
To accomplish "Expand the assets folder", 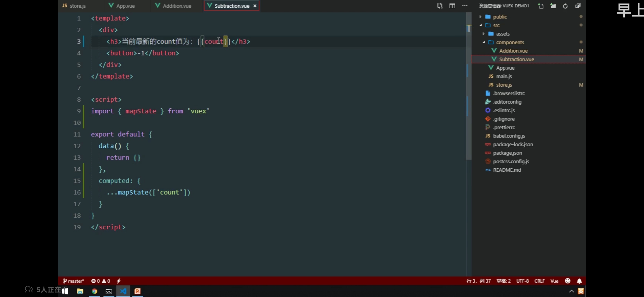I will [503, 34].
